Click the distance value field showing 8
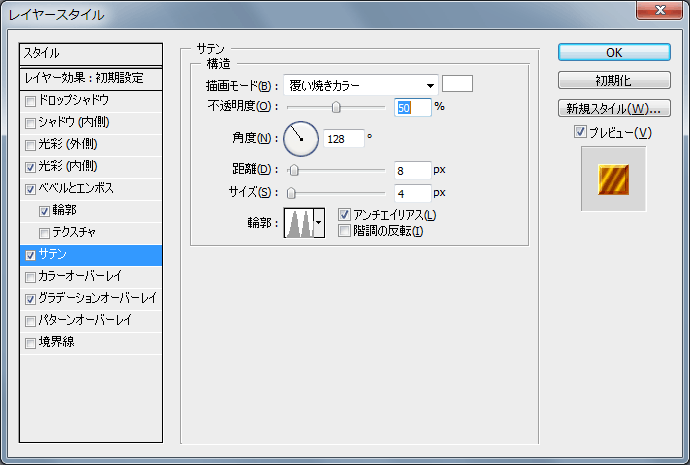 [x=413, y=170]
